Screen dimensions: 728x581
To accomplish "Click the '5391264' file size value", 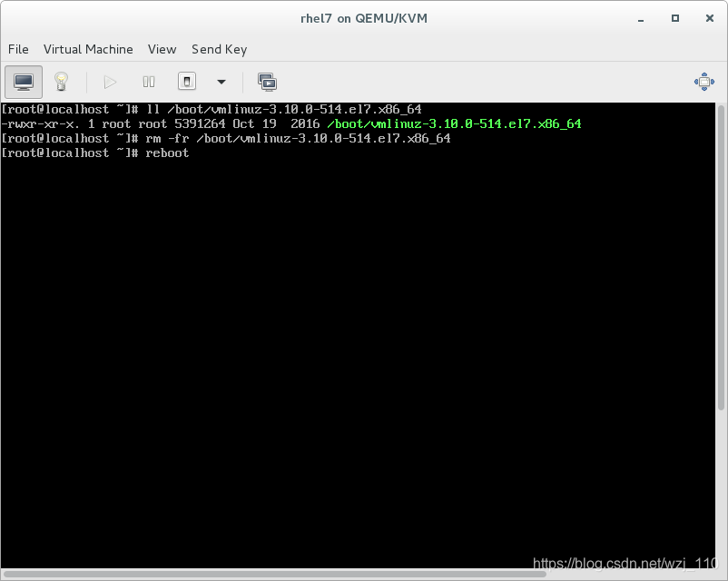I will pos(200,124).
